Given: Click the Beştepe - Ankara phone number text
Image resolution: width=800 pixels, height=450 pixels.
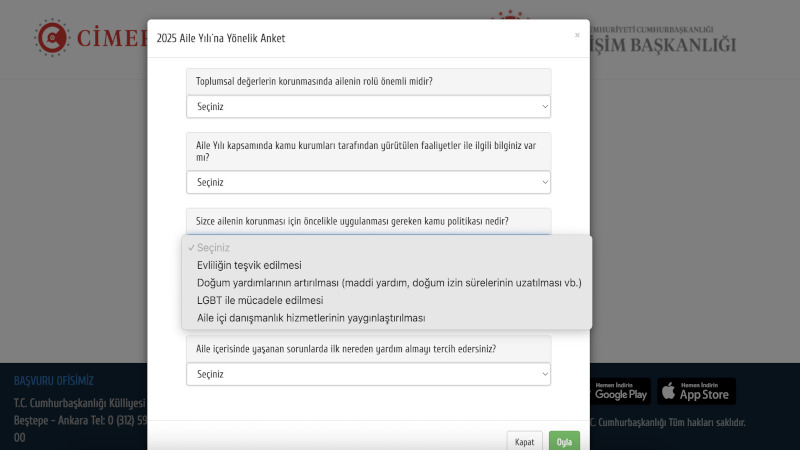Looking at the screenshot, I should pos(80,420).
